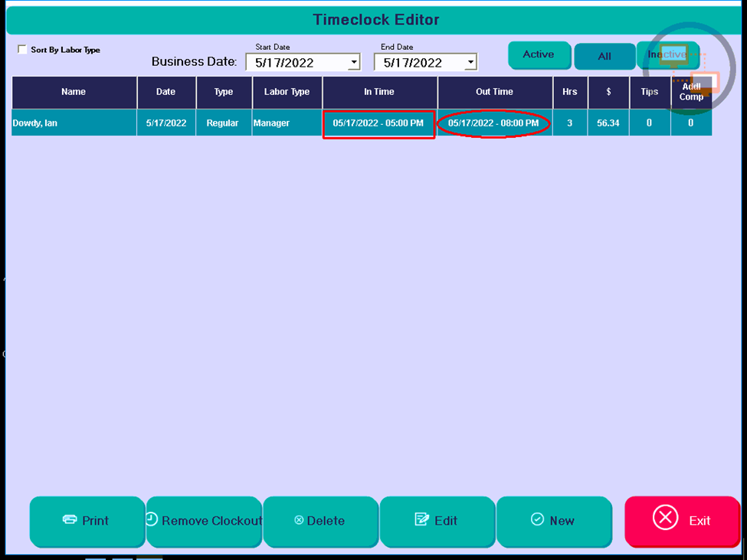
Task: Click the pencil icon on Edit button
Action: [x=421, y=519]
